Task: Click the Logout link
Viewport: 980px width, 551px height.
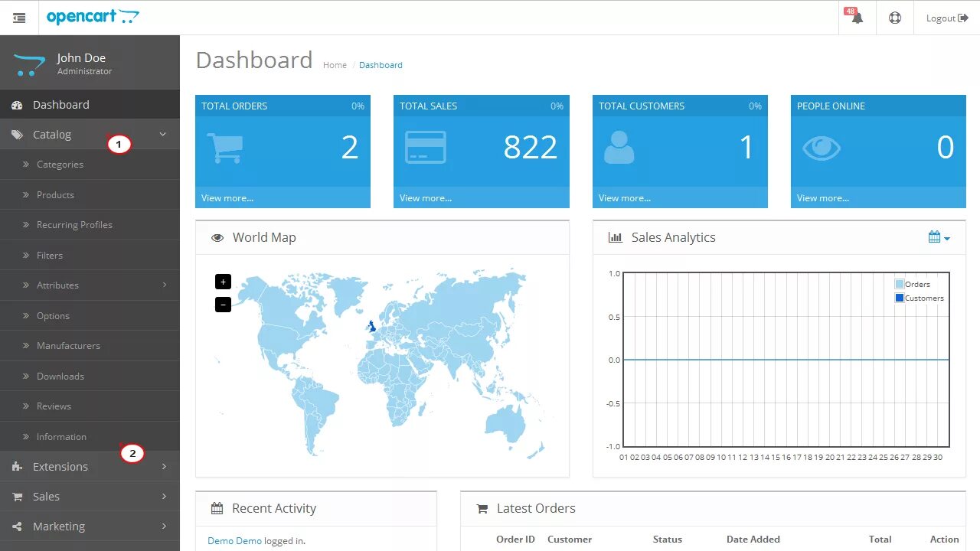Action: [947, 18]
